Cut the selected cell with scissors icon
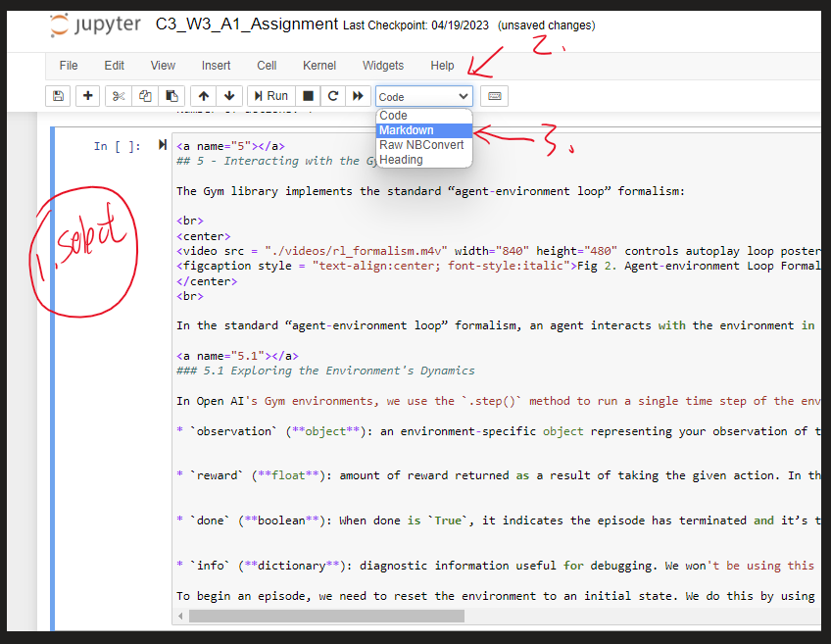This screenshot has width=831, height=644. tap(118, 95)
